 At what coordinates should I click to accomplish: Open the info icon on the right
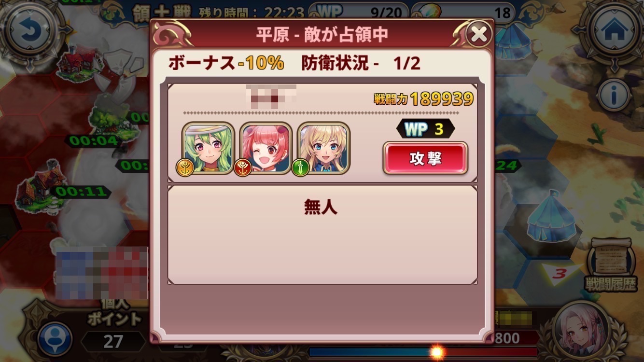coord(614,96)
